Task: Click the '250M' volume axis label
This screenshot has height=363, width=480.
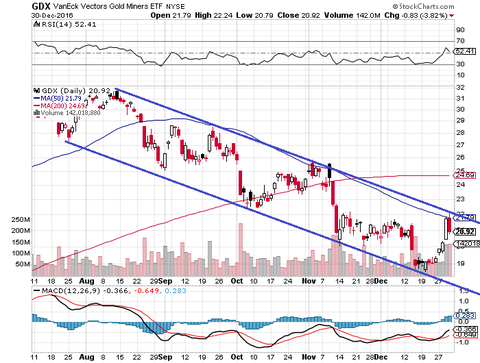Action: tap(21, 220)
